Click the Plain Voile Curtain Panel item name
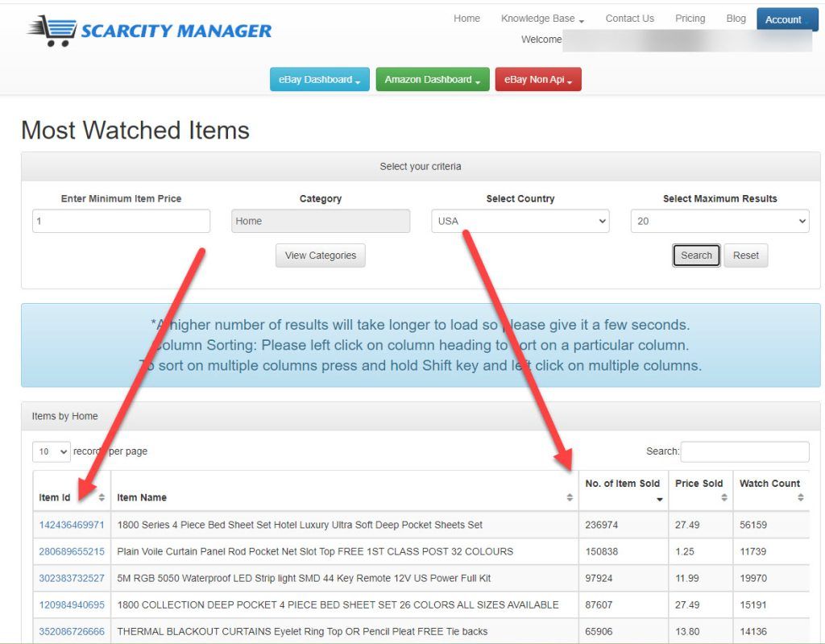825x644 pixels. (315, 551)
